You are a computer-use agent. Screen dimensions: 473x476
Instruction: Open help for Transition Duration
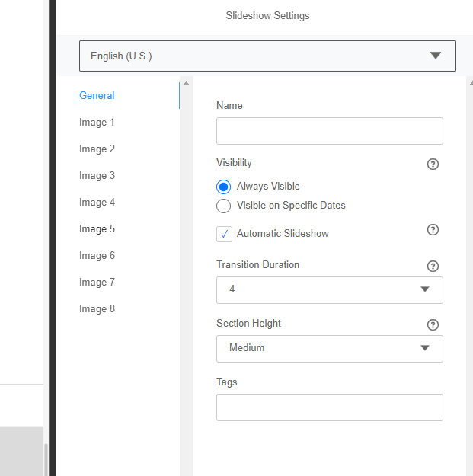point(433,266)
